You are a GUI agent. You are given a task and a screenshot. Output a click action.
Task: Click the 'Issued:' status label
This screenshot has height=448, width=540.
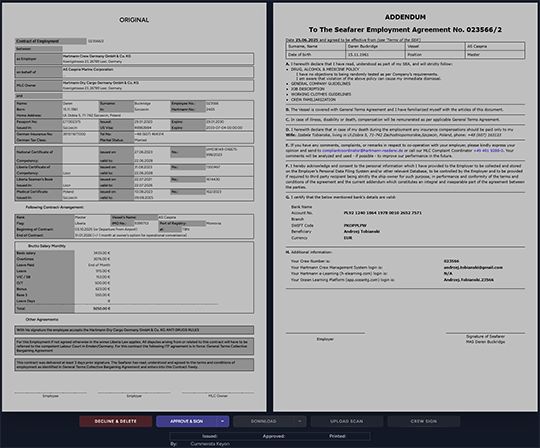[210, 436]
